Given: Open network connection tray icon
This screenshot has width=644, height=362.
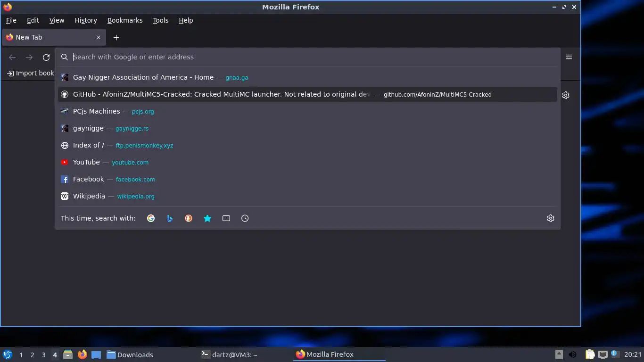Looking at the screenshot, I should tap(603, 354).
